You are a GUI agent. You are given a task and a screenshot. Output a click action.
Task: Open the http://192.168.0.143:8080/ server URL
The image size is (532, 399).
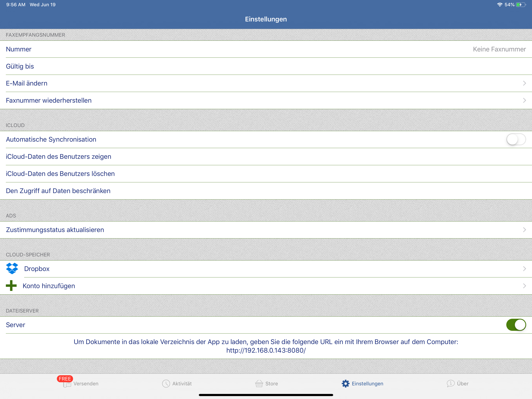click(266, 350)
